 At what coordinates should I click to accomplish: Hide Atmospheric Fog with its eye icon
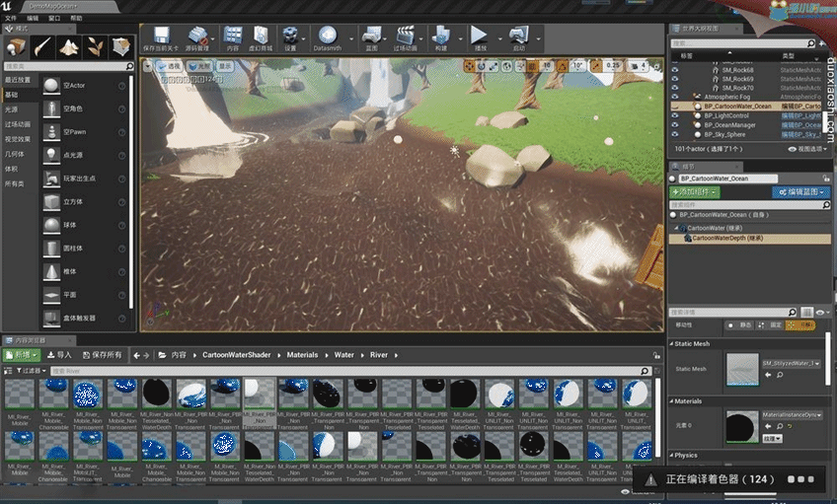coord(675,97)
